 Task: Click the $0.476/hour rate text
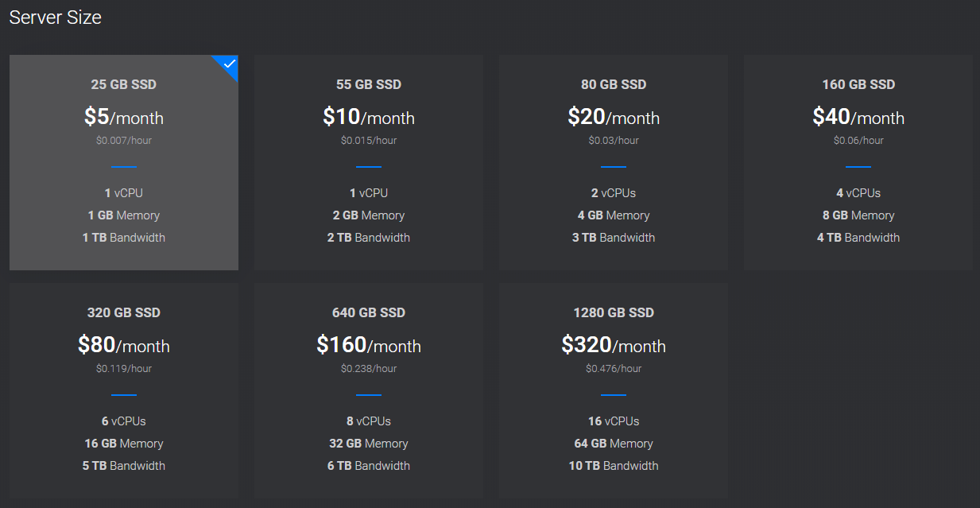point(613,369)
